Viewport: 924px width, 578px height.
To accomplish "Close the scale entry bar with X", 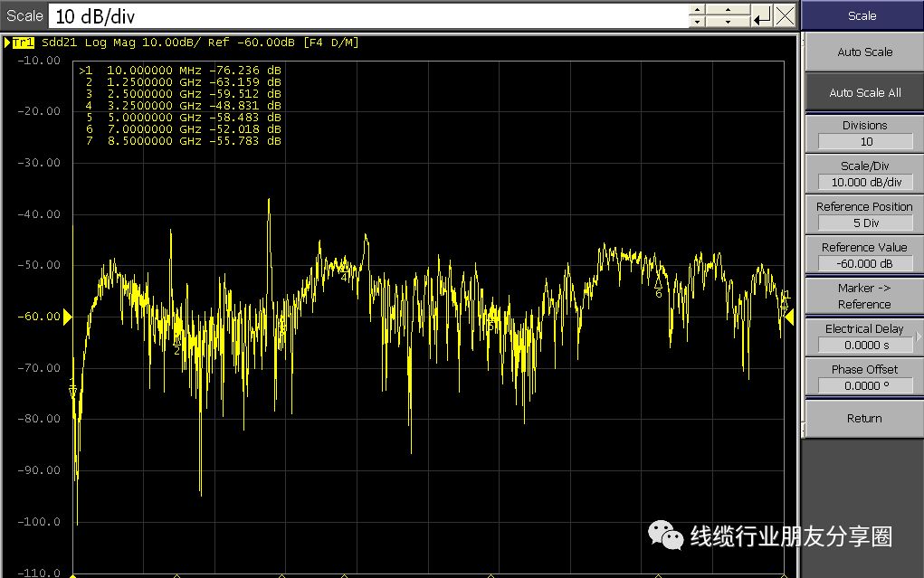I will click(785, 16).
